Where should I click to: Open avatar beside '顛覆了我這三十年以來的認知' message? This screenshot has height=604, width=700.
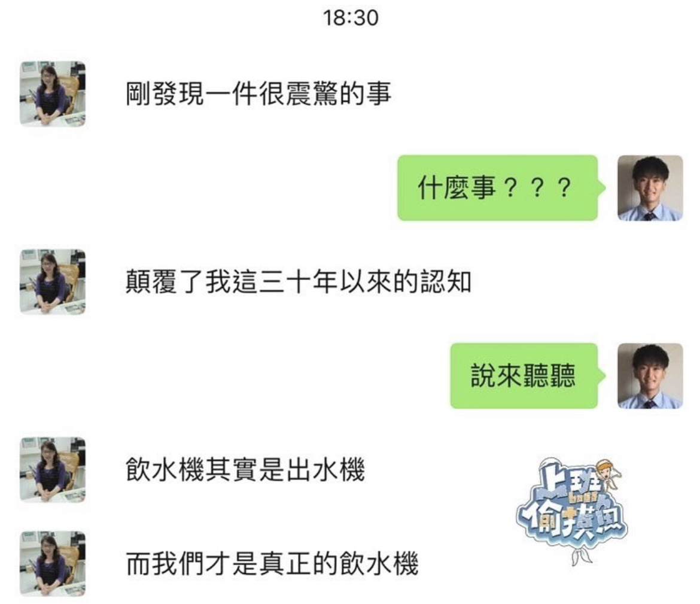tap(53, 282)
